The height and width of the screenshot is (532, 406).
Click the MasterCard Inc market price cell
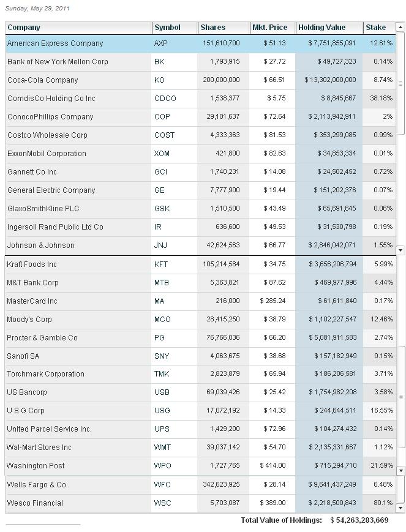pyautogui.click(x=273, y=301)
